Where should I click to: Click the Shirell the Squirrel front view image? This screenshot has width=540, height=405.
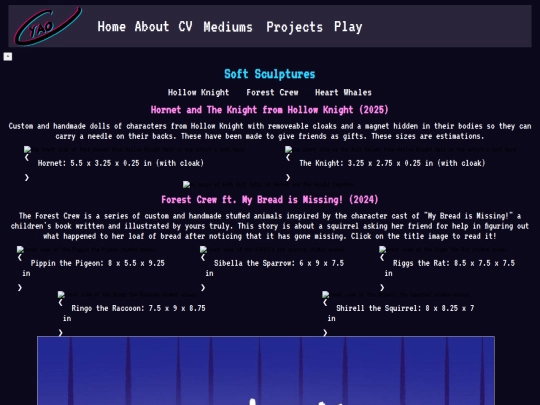pos(396,294)
